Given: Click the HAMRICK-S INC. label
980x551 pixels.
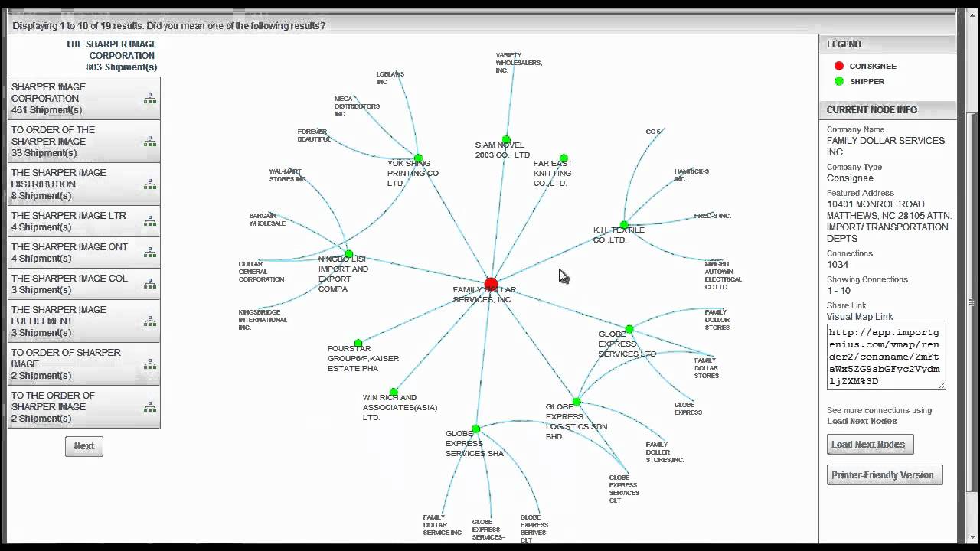Looking at the screenshot, I should [x=691, y=175].
